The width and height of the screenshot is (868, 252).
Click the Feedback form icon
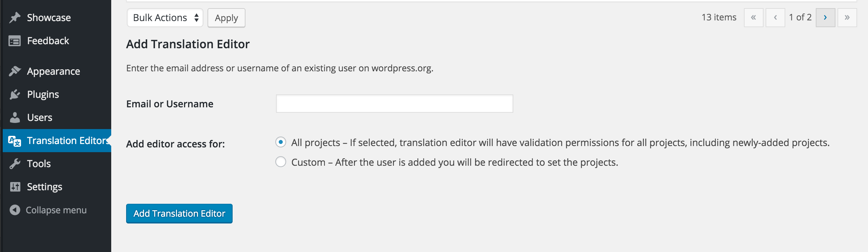(x=15, y=41)
